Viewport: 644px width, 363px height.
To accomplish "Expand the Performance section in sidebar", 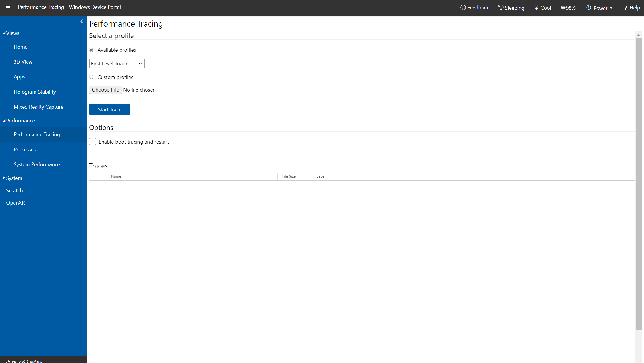I will 20,120.
